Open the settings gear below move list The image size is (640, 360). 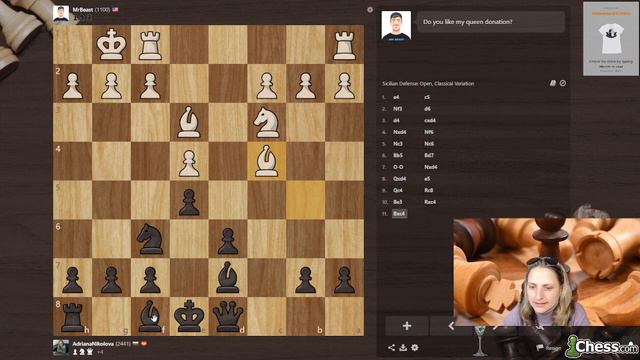(415, 347)
